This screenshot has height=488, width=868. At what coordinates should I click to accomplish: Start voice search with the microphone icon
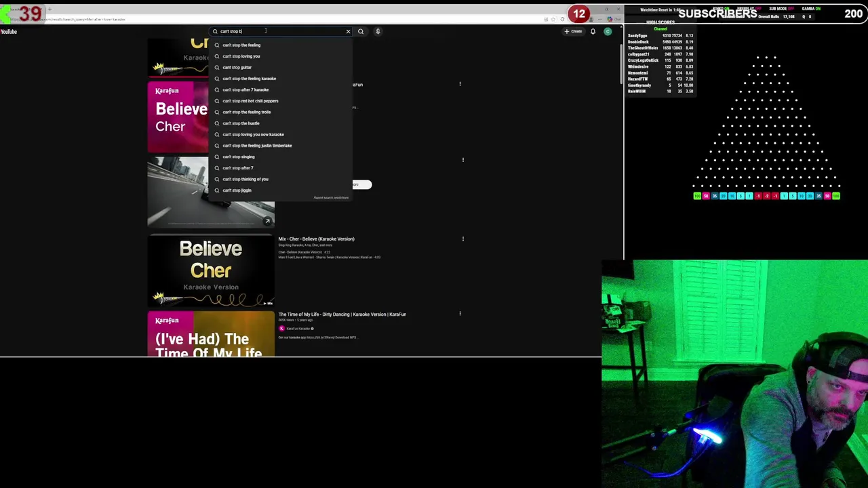378,31
